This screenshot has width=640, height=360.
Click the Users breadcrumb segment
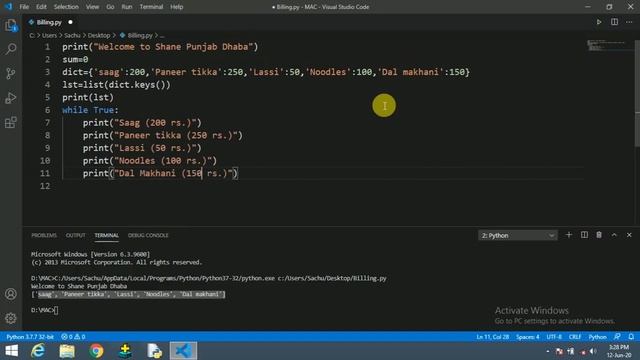tap(49, 36)
